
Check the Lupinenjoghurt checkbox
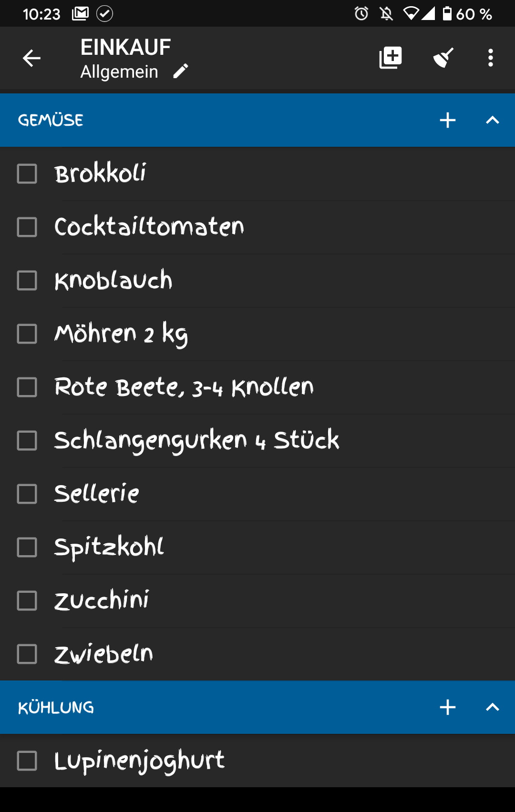(x=27, y=761)
